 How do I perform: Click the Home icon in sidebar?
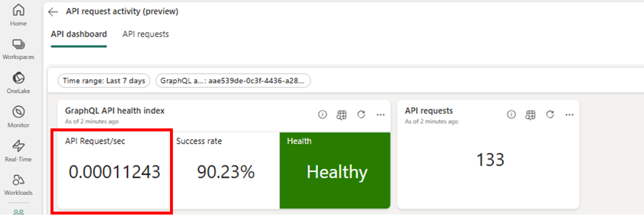(x=18, y=11)
